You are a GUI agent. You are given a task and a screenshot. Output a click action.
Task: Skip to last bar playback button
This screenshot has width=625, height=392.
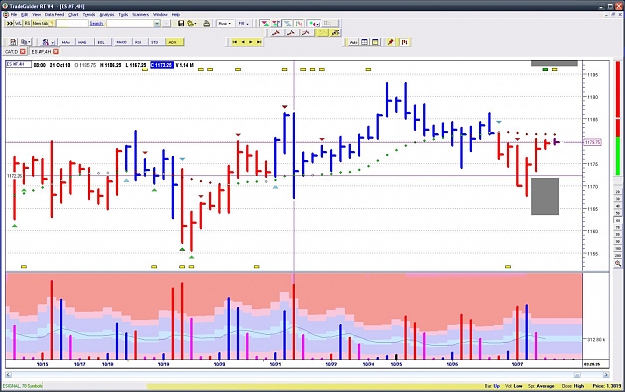pyautogui.click(x=259, y=42)
